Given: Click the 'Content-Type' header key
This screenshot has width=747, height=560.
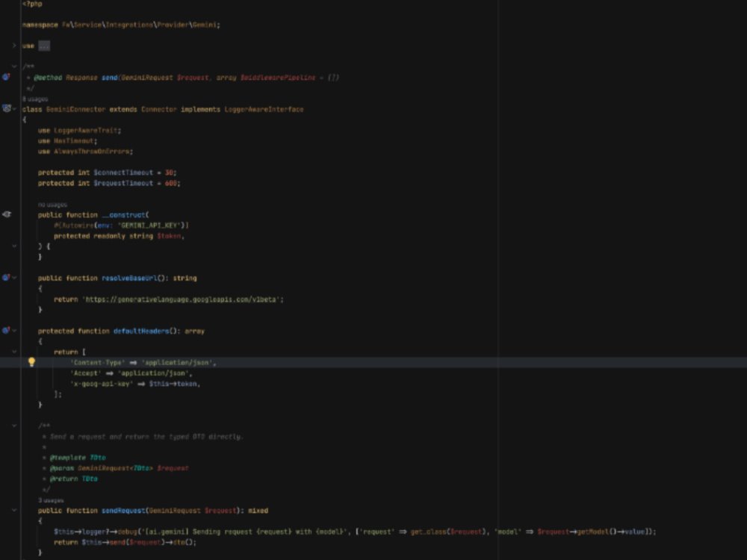Looking at the screenshot, I should click(x=97, y=362).
